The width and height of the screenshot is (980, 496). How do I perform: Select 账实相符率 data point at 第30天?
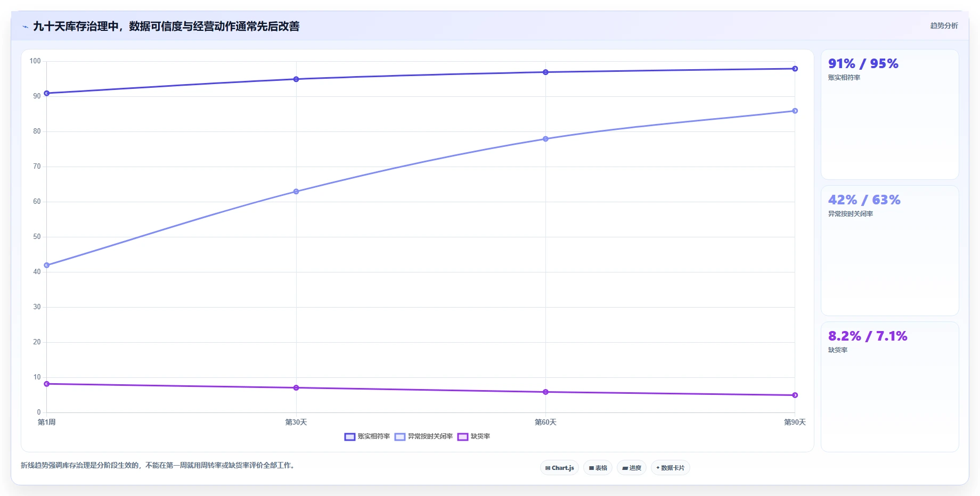(x=296, y=79)
